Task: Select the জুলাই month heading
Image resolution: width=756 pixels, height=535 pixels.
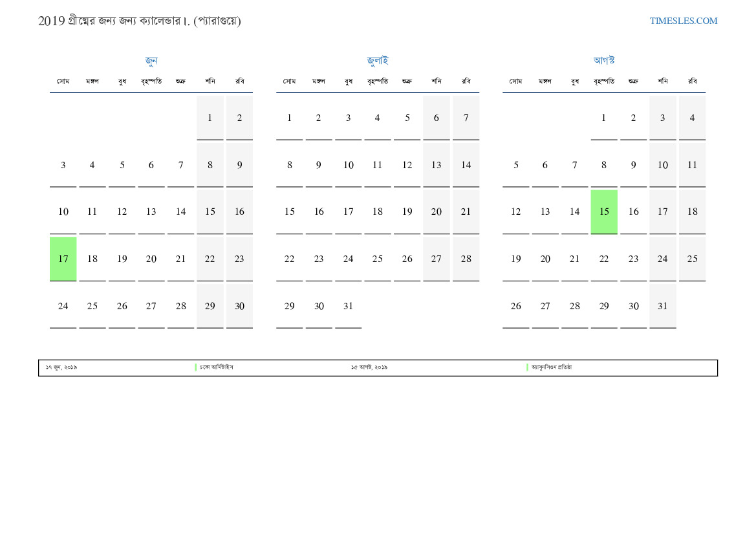Action: pos(378,60)
